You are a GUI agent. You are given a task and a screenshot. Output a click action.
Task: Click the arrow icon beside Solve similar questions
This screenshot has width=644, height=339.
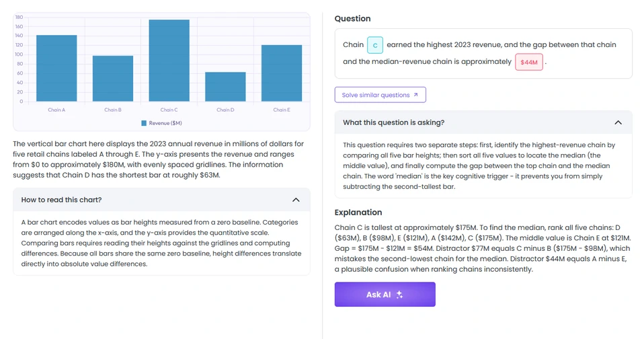[415, 95]
